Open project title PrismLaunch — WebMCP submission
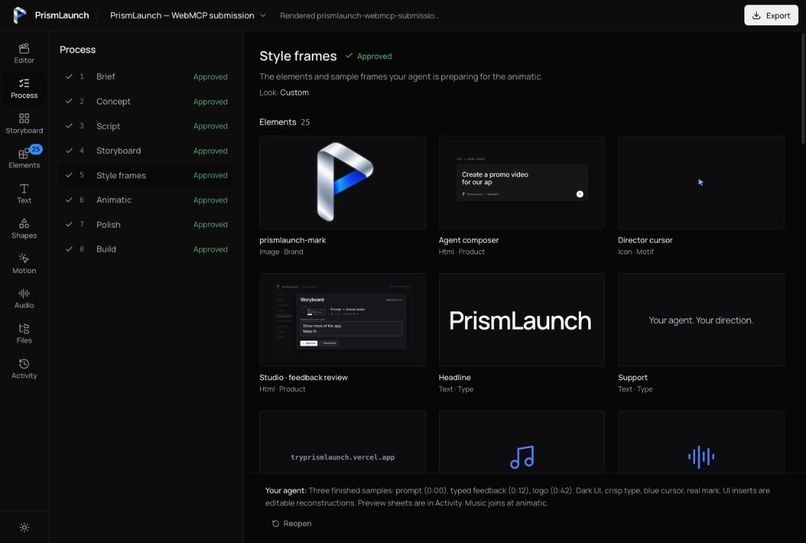This screenshot has width=806, height=543. pyautogui.click(x=182, y=15)
